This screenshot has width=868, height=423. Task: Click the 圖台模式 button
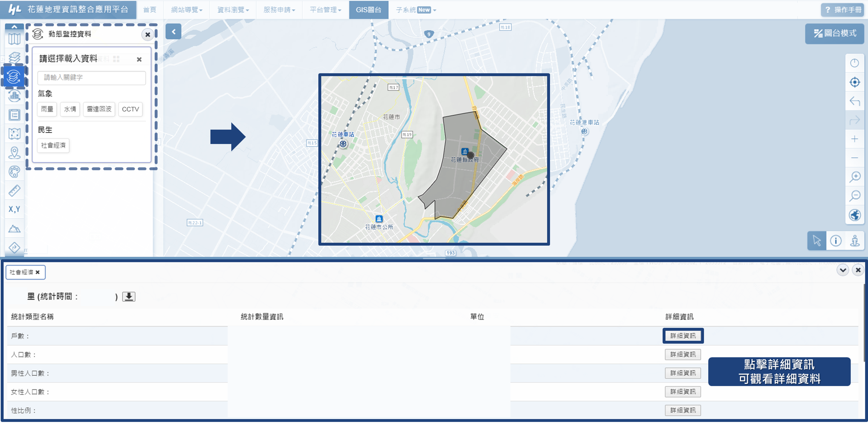tap(834, 33)
